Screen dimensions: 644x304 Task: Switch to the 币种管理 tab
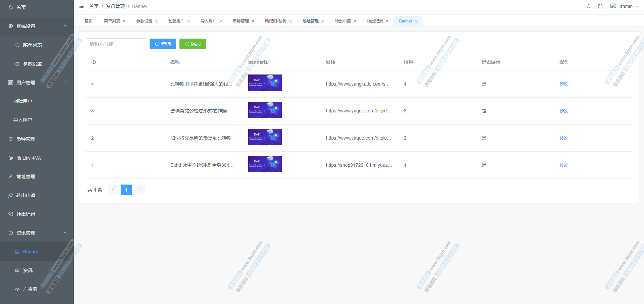[240, 21]
